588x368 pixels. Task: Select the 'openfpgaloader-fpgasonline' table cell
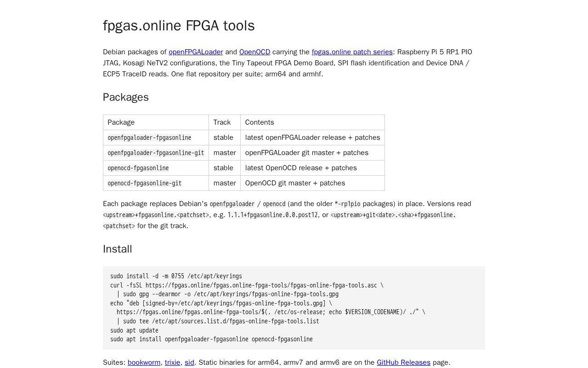click(x=156, y=138)
